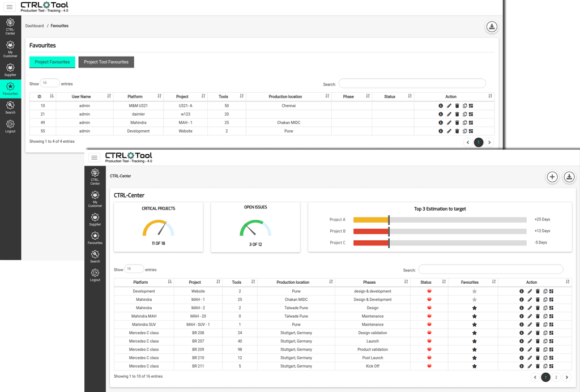Screen dimensions: 580x392
Task: Click the download icon on the Favourites page
Action: tap(492, 27)
